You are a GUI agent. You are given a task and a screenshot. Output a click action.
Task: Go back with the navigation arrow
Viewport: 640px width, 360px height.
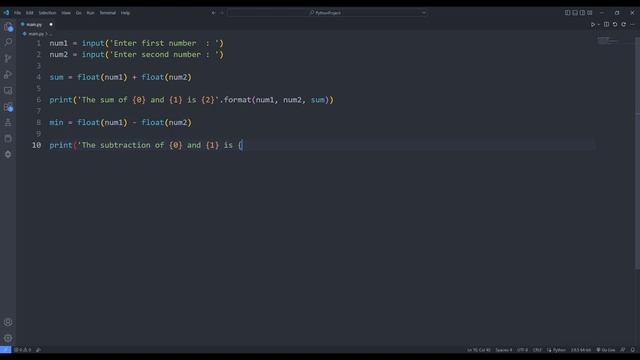[213, 13]
